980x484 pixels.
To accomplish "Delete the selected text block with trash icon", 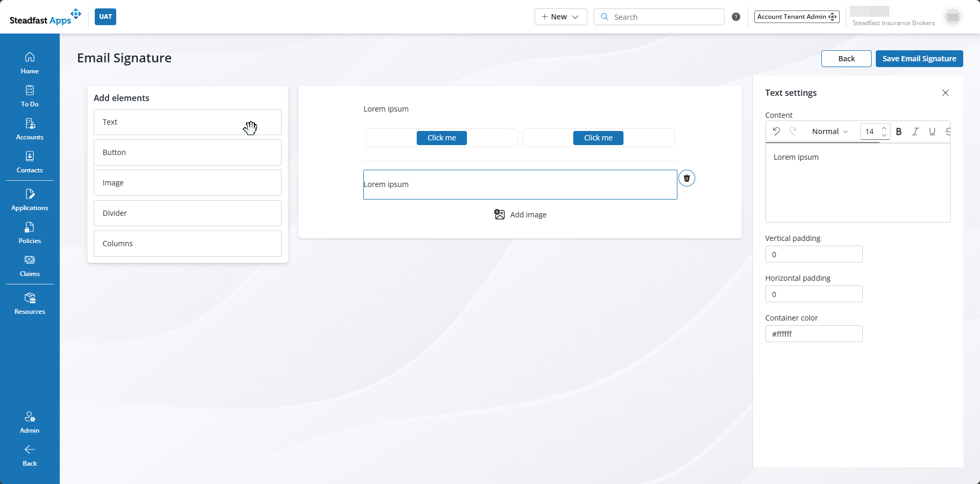I will click(687, 178).
